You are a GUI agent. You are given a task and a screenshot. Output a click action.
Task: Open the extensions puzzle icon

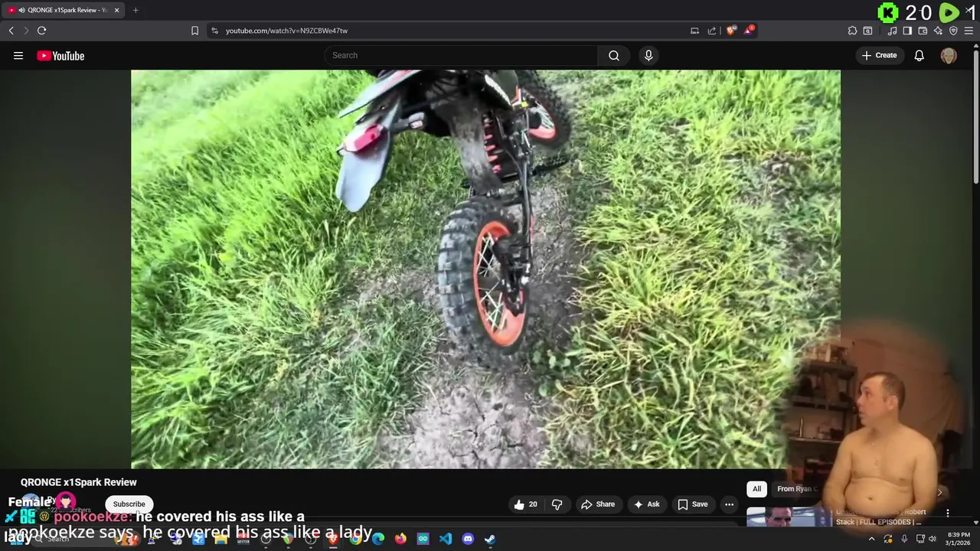click(852, 31)
